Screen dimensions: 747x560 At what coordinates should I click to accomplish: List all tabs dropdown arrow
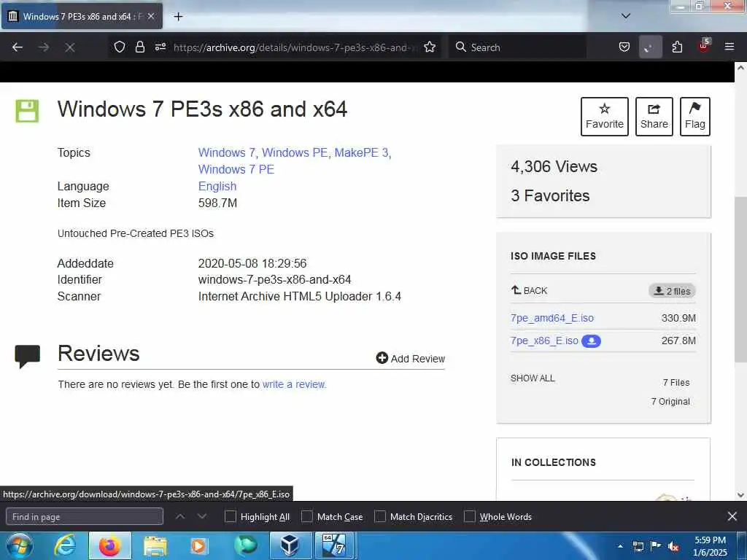[626, 16]
